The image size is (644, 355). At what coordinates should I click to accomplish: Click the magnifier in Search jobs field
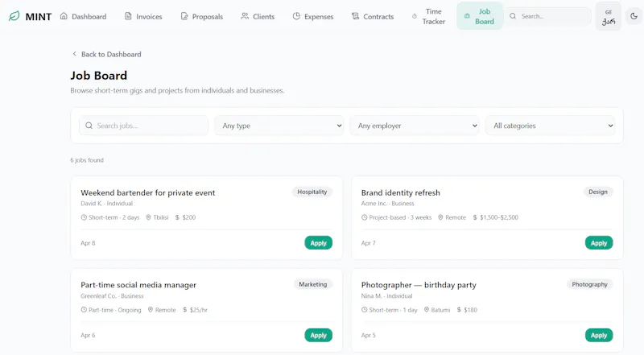(x=89, y=126)
